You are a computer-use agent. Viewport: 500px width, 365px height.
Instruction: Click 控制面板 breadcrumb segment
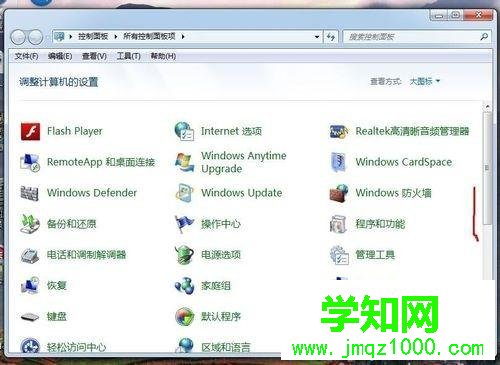93,36
